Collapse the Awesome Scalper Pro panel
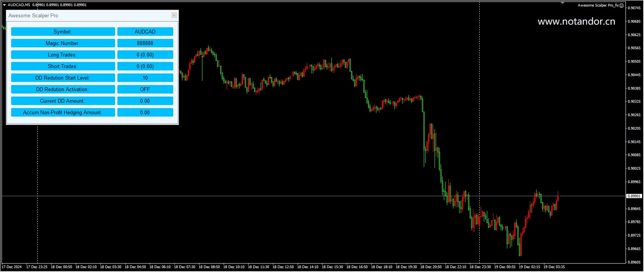 174,15
